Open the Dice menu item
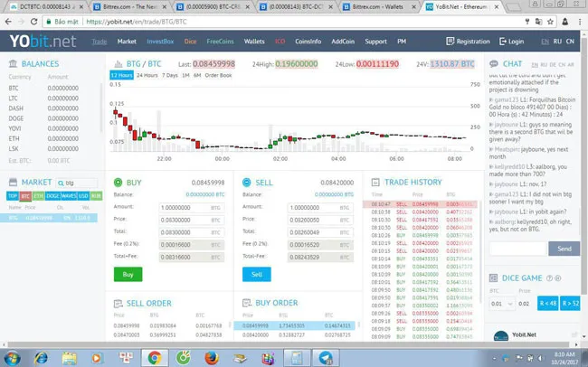 [190, 42]
